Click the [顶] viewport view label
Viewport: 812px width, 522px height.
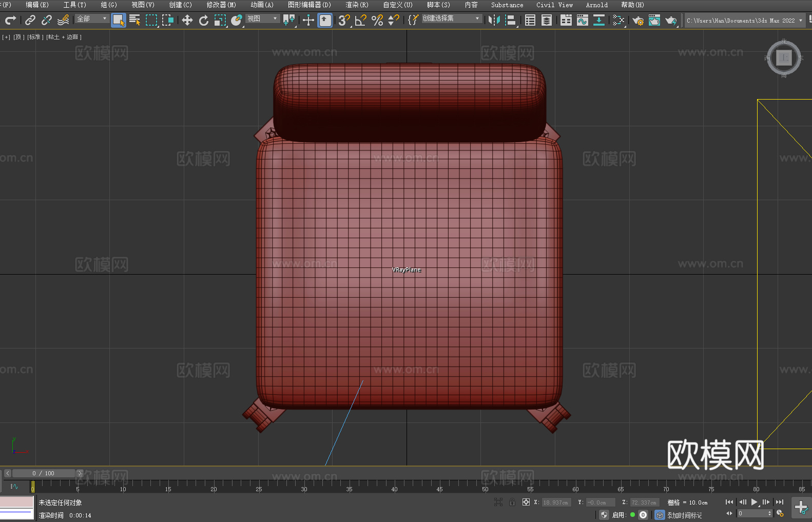coord(19,37)
